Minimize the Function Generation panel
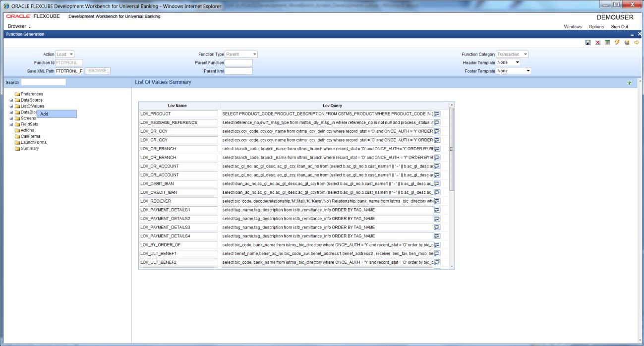This screenshot has width=644, height=346. 632,34
